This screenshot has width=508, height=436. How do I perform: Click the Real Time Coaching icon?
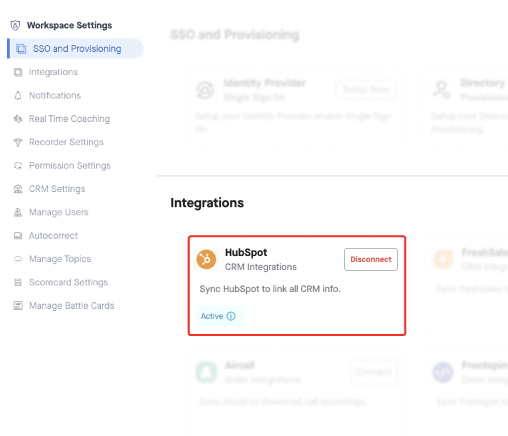pos(18,119)
